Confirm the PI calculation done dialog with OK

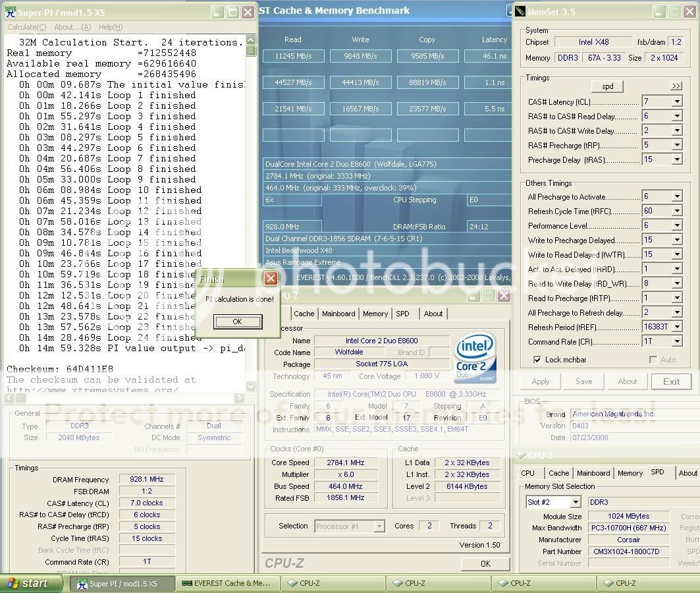pos(238,322)
